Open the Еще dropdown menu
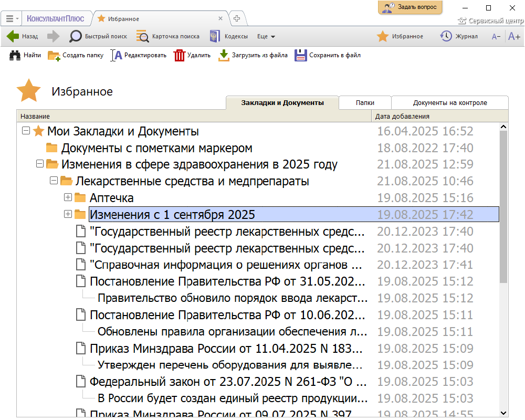The width and height of the screenshot is (525, 420). point(266,37)
